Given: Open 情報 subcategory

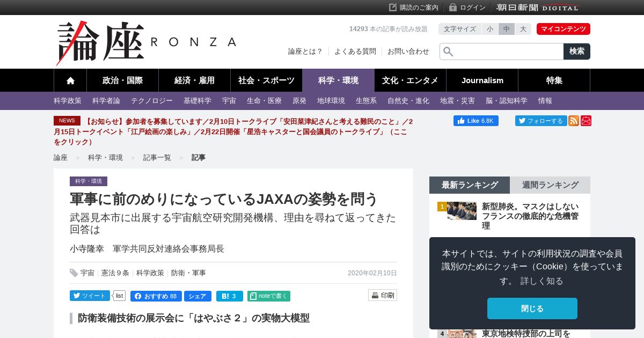Looking at the screenshot, I should click(545, 101).
